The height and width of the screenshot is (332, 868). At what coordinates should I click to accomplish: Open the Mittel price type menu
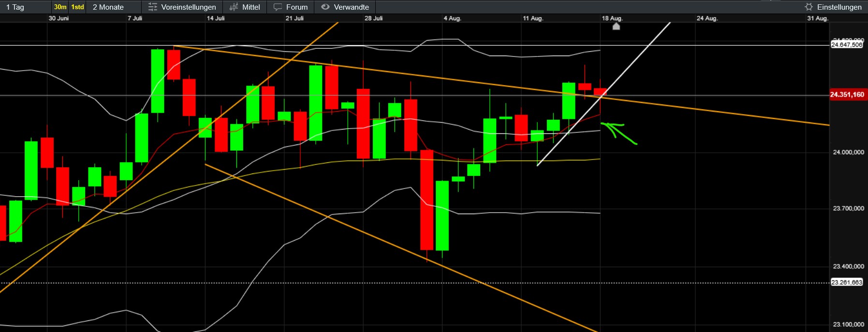click(x=245, y=7)
